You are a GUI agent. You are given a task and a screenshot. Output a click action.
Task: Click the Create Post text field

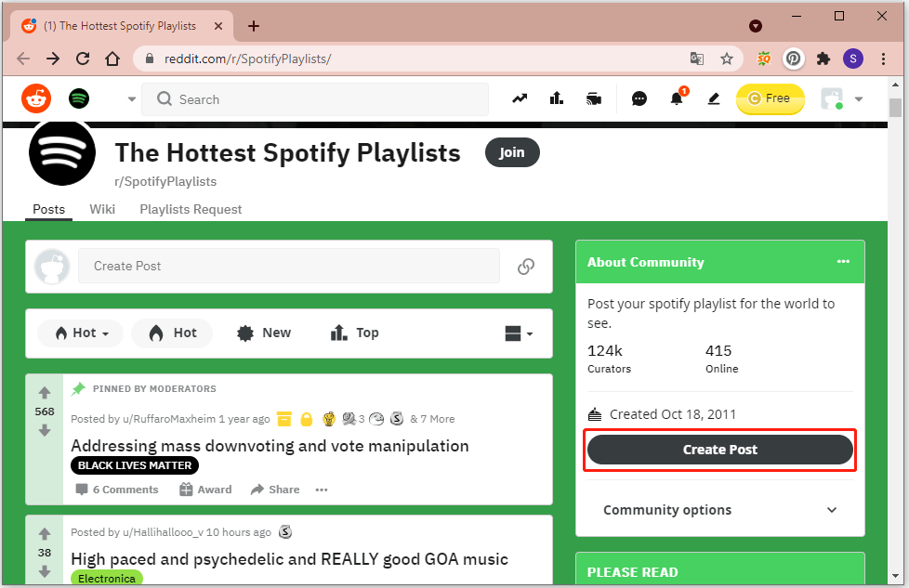pos(289,266)
